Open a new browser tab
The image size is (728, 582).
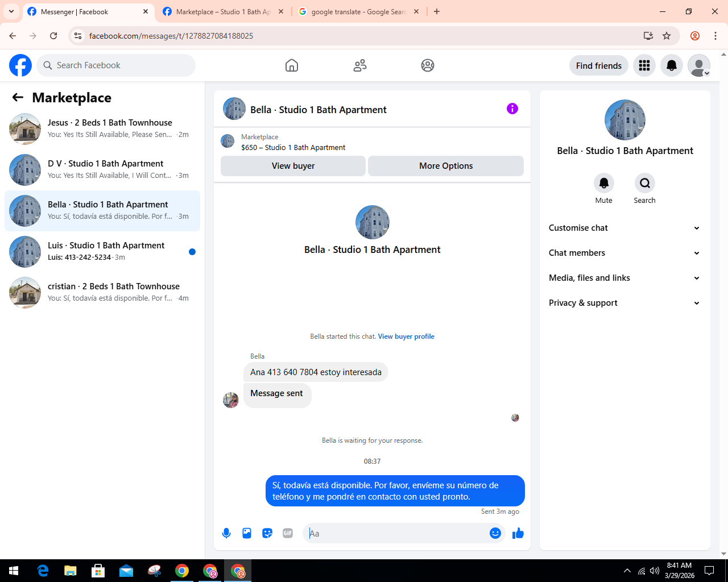pos(437,11)
